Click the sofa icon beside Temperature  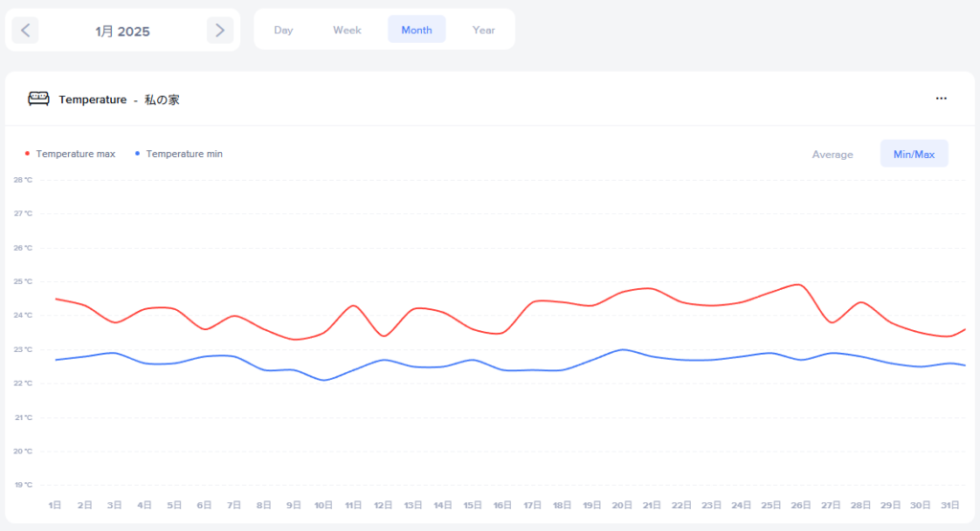[x=38, y=99]
